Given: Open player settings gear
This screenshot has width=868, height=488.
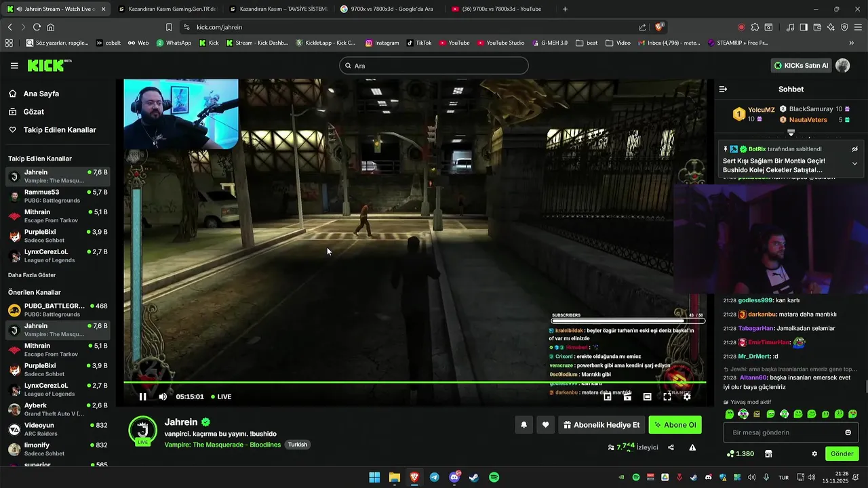Looking at the screenshot, I should tap(687, 396).
